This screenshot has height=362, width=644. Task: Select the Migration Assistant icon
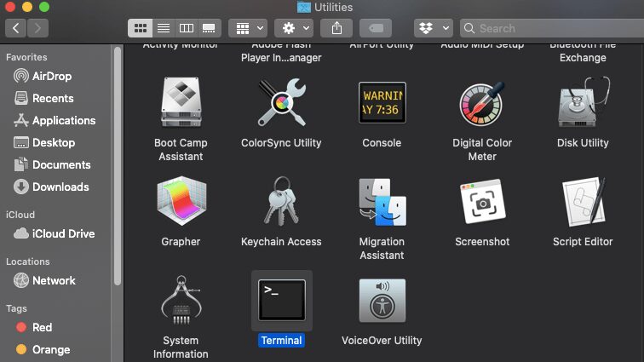click(382, 202)
